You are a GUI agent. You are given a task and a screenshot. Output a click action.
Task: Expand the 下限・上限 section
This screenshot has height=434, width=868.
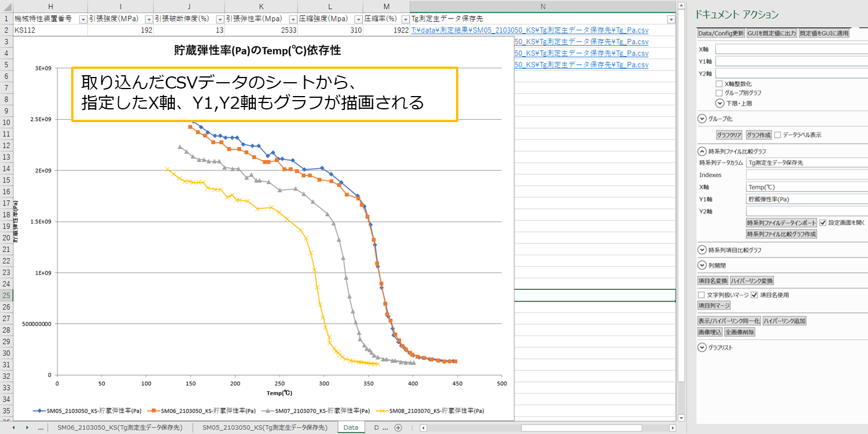(720, 103)
